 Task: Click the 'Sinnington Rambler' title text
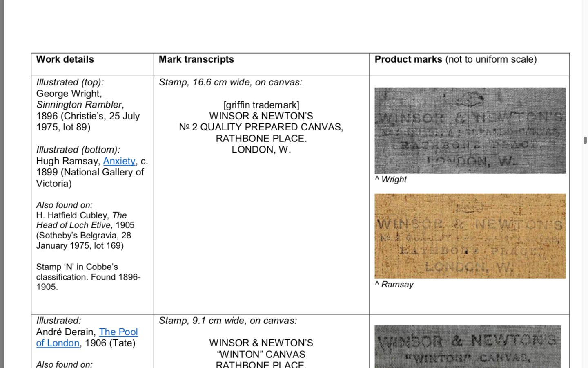[x=79, y=105]
